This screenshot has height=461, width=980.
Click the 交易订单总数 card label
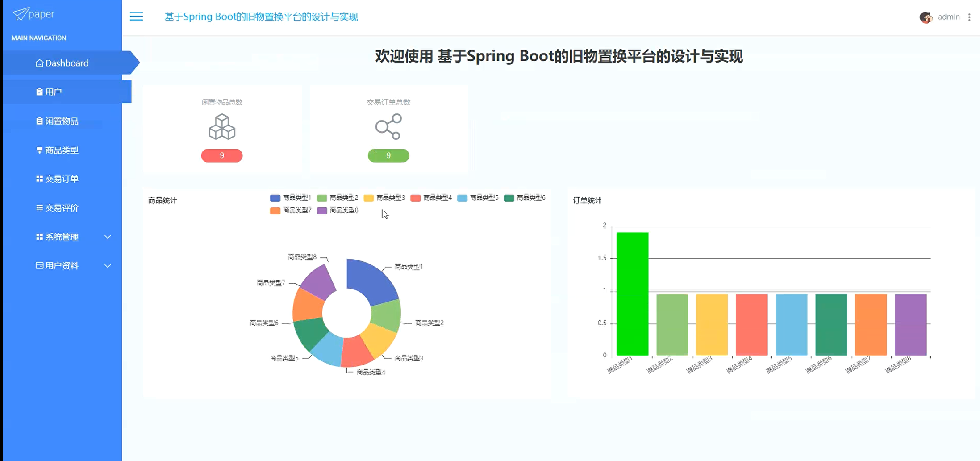tap(388, 102)
